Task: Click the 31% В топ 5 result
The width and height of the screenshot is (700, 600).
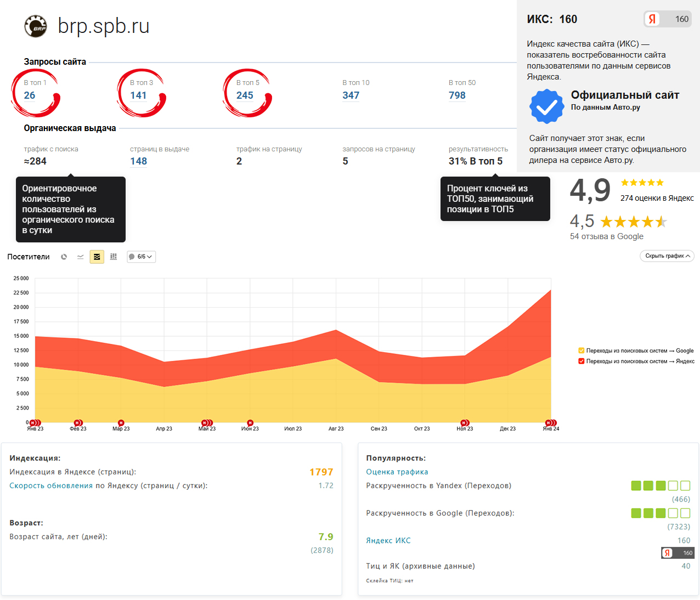Action: (476, 161)
